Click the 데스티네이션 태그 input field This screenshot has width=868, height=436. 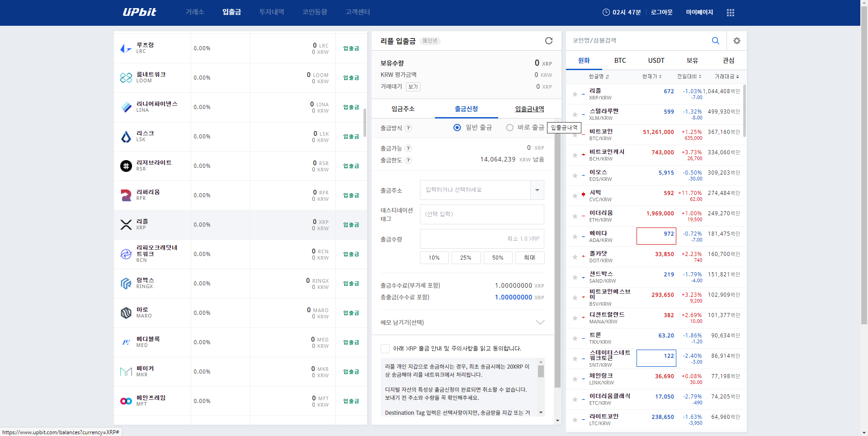[x=482, y=214]
